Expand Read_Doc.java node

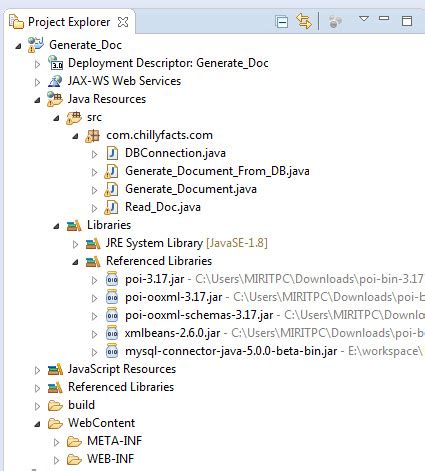click(94, 208)
